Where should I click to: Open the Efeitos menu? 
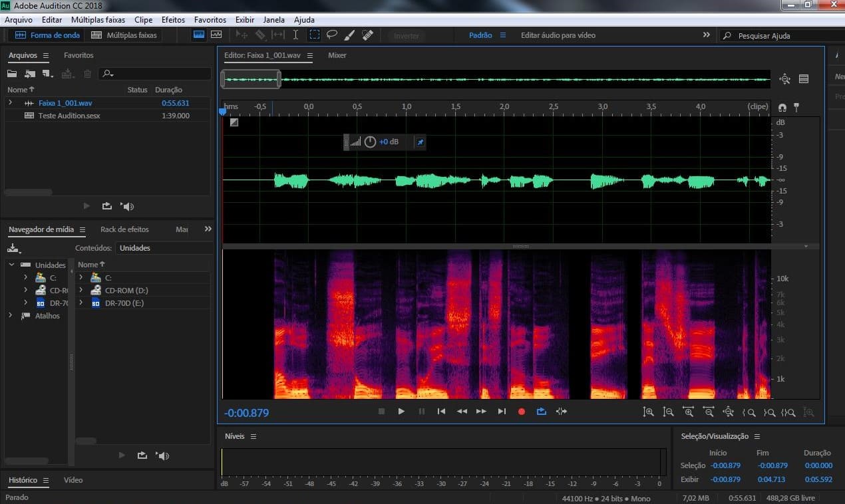[x=174, y=20]
